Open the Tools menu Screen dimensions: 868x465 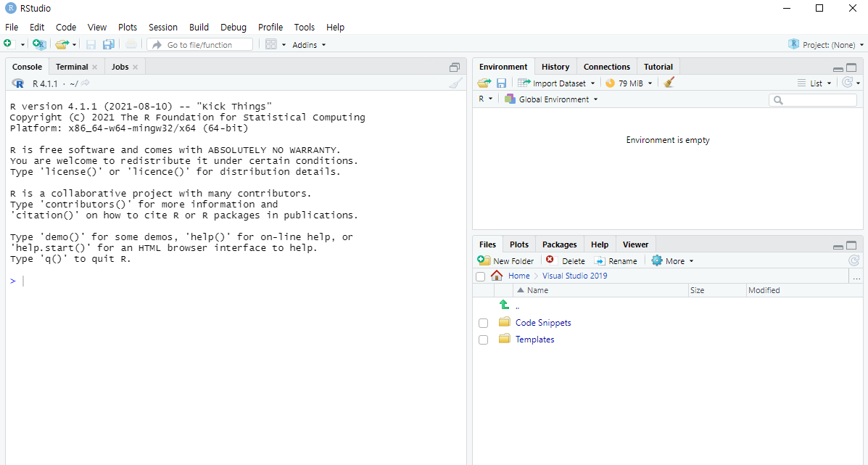pyautogui.click(x=304, y=27)
